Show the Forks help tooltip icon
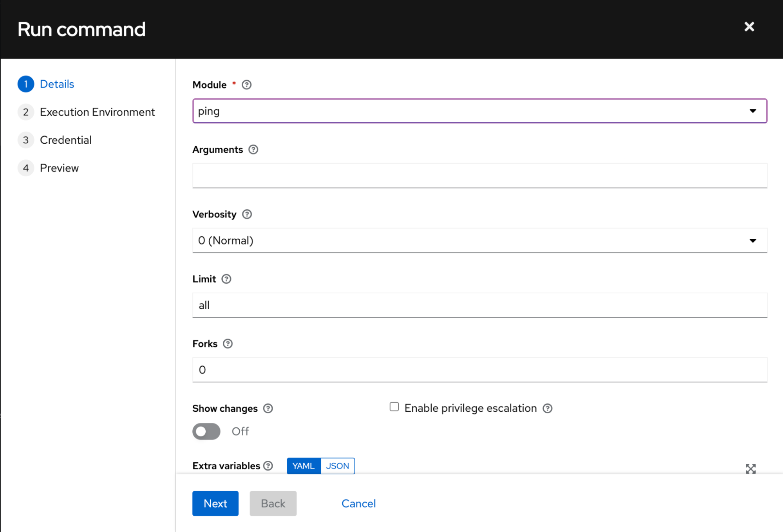This screenshot has width=783, height=532. tap(228, 344)
